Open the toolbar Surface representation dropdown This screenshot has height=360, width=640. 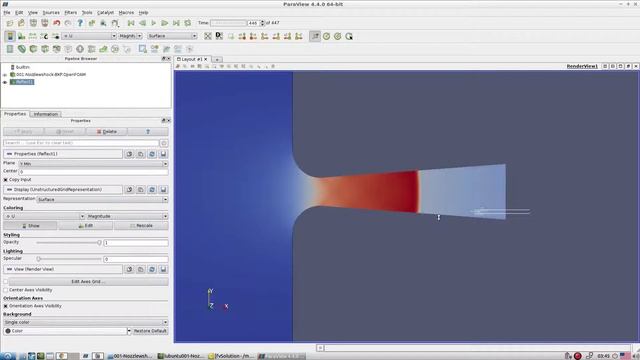pyautogui.click(x=172, y=36)
